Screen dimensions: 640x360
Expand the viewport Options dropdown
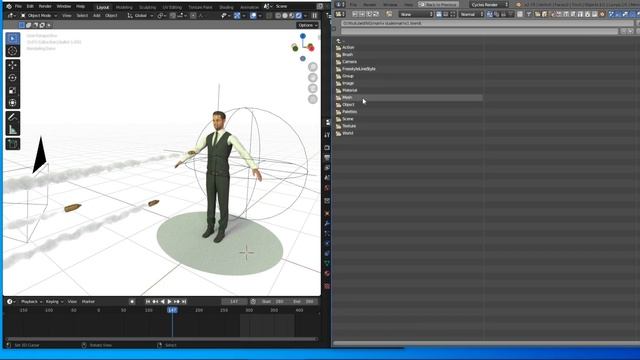click(x=307, y=25)
